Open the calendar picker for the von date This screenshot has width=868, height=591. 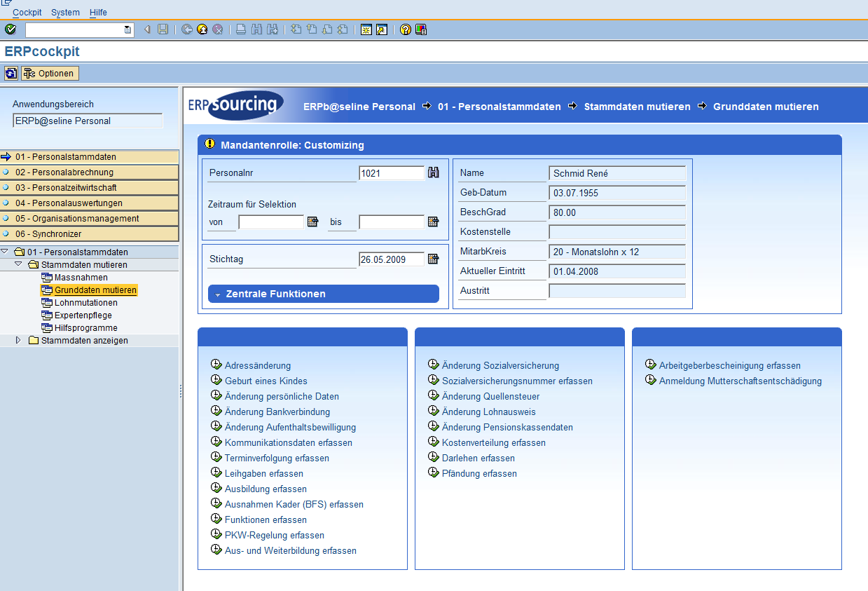click(312, 222)
